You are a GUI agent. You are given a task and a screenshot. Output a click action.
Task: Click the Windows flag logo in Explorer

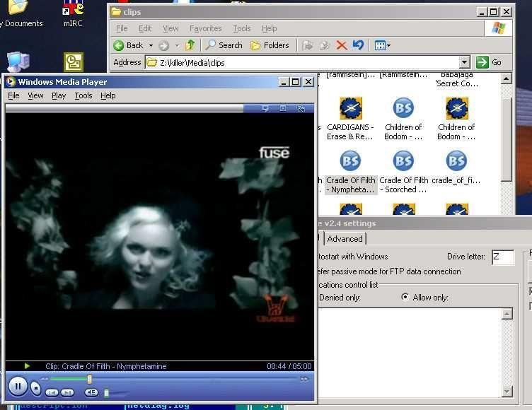(x=498, y=28)
